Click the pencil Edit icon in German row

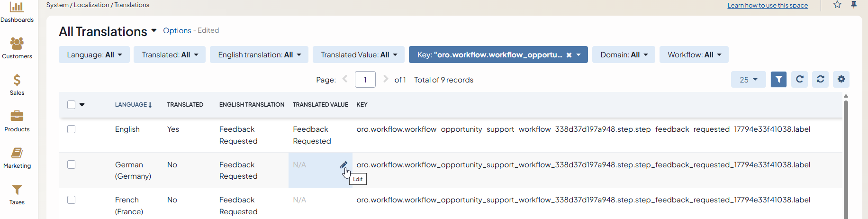pos(344,165)
